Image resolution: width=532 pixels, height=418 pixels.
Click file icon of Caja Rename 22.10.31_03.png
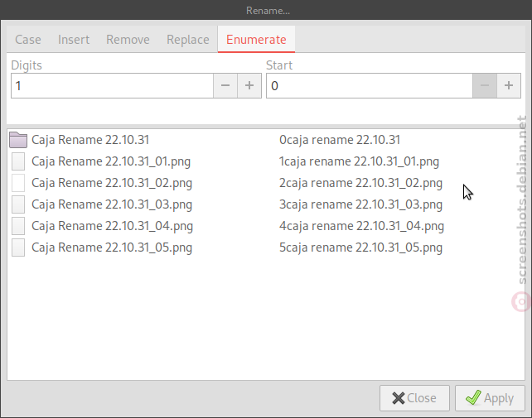(18, 204)
